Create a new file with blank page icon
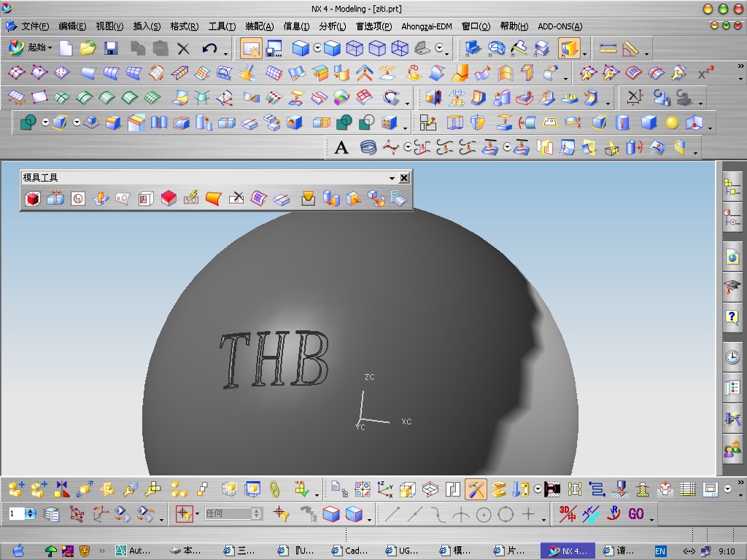 [66, 48]
